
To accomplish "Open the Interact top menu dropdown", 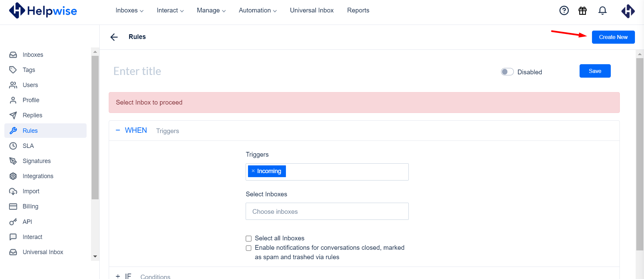I will pyautogui.click(x=170, y=10).
